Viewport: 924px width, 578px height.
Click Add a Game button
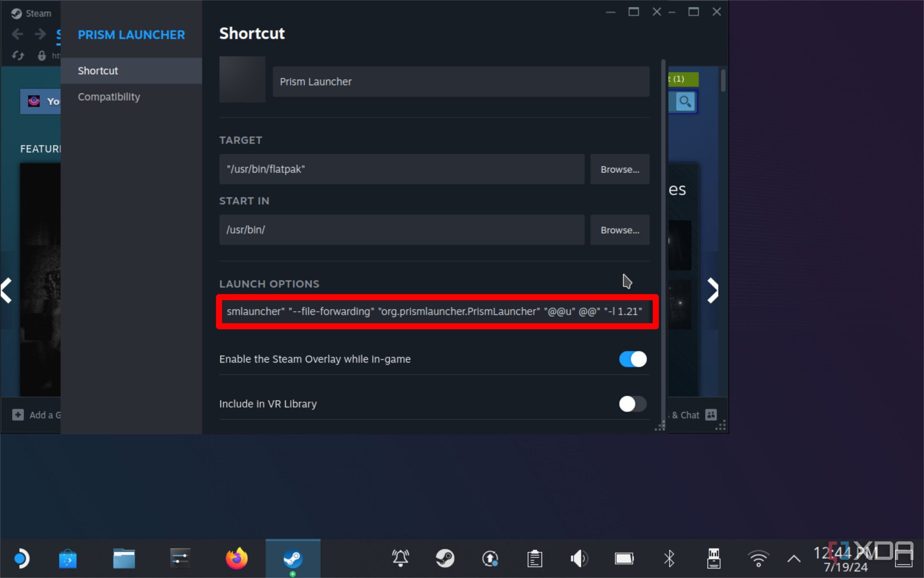(35, 415)
